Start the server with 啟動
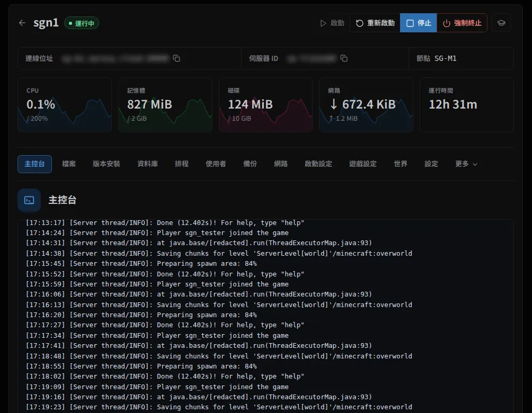The image size is (532, 413). [332, 23]
